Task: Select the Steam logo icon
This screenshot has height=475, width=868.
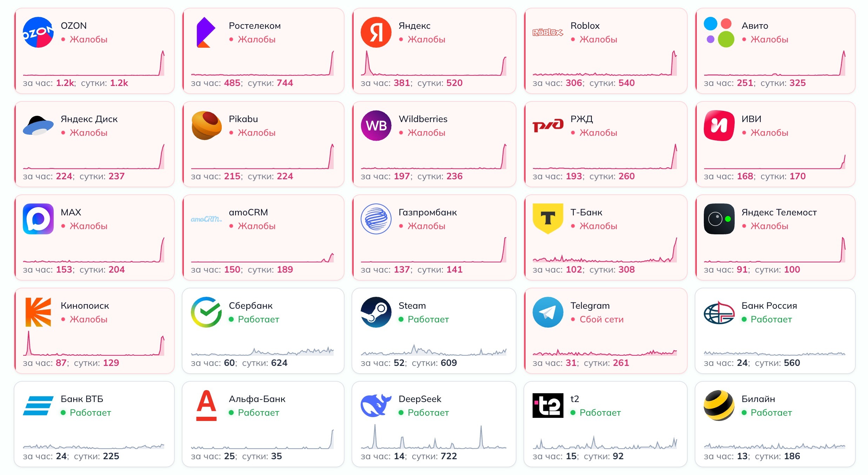Action: point(376,312)
